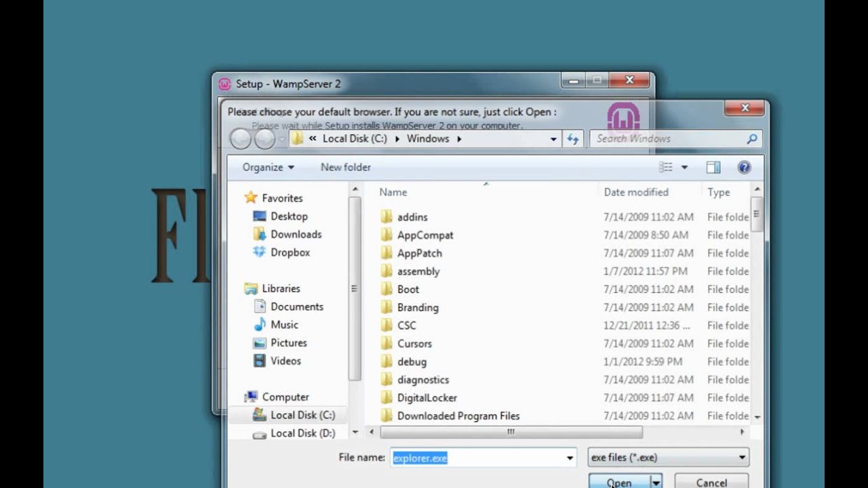Click the Dropbox icon in Favorites
868x488 pixels.
point(259,252)
